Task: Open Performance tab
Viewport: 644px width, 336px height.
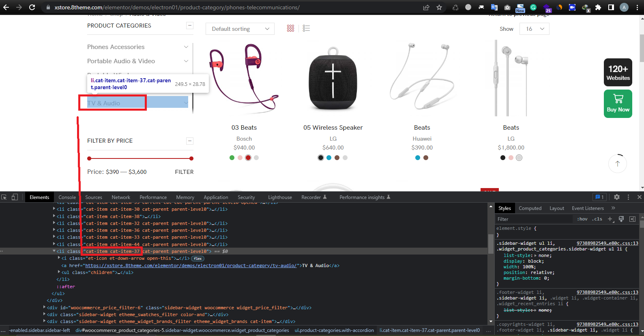Action: (x=153, y=197)
